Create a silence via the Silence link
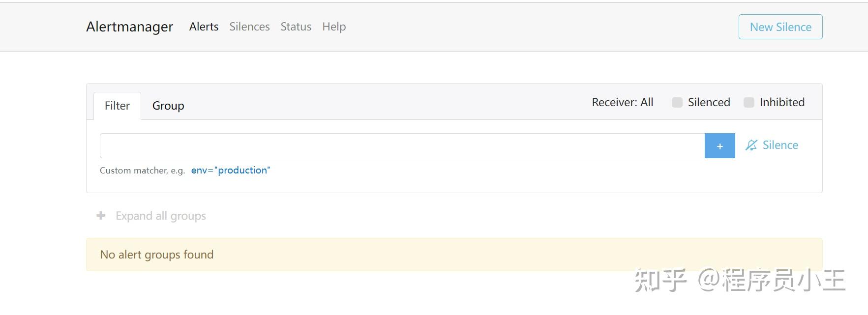Viewport: 868px width, 315px height. (780, 145)
